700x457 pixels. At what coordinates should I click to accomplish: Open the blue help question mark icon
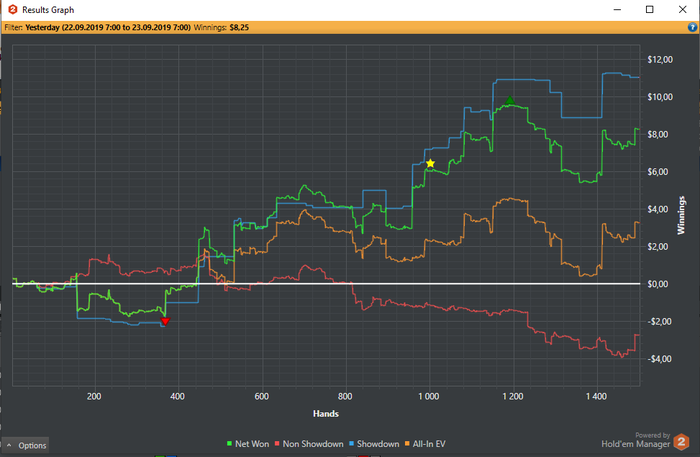pyautogui.click(x=692, y=28)
